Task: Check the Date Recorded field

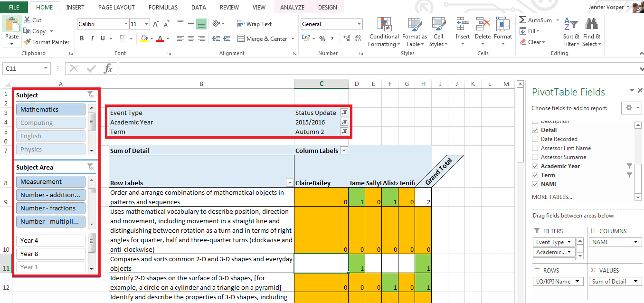Action: click(x=536, y=139)
